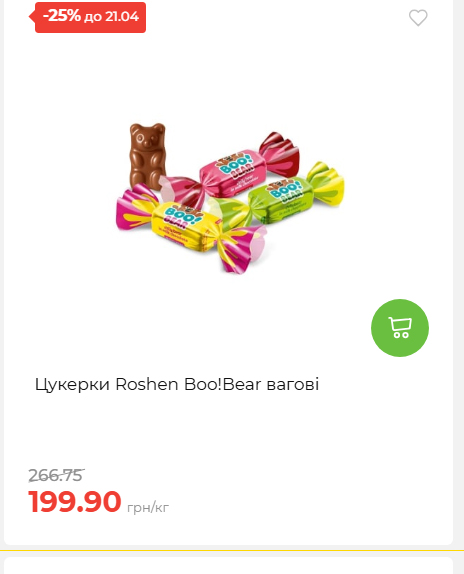Select the crossed-out price 266.75
The width and height of the screenshot is (464, 574).
coord(56,476)
